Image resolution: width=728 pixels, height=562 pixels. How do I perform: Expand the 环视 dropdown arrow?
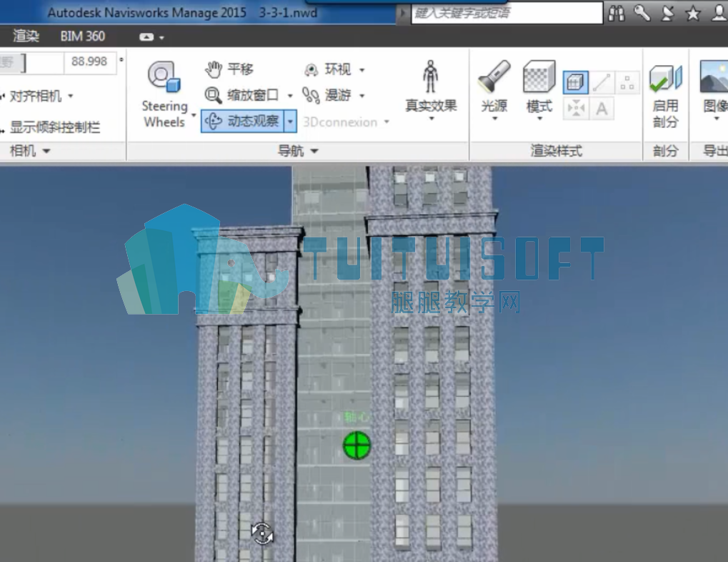coord(362,70)
